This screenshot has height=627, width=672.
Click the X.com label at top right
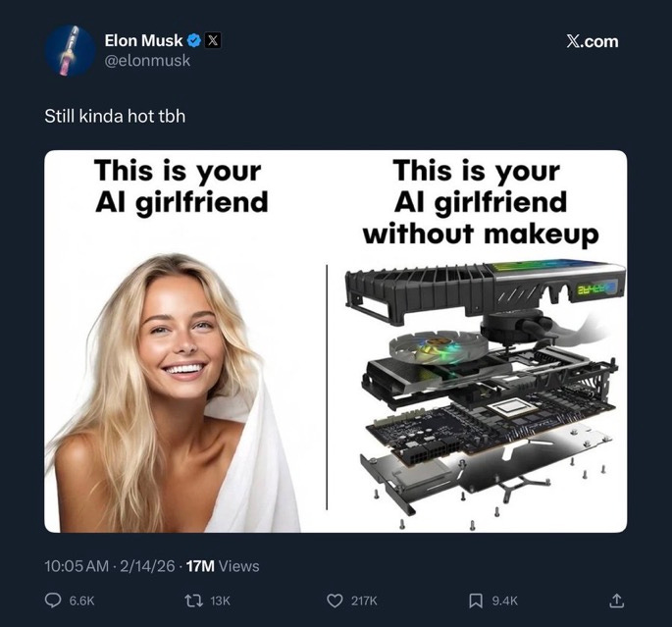[593, 41]
